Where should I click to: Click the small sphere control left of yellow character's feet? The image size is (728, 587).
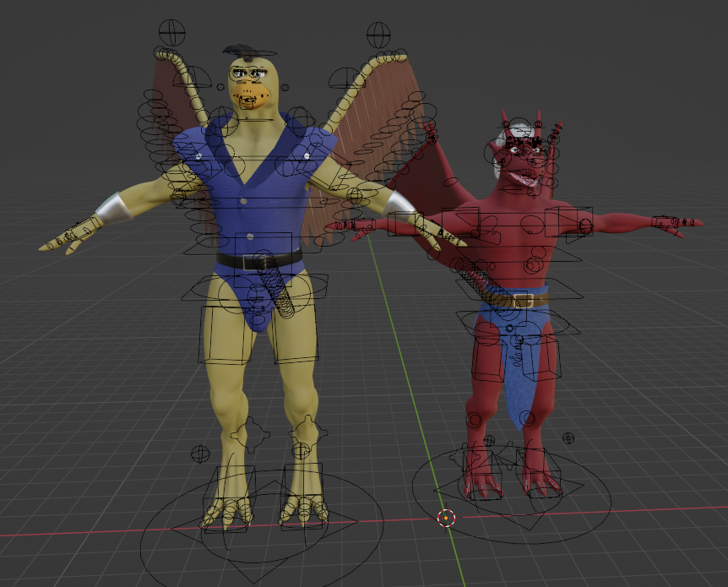coord(200,454)
